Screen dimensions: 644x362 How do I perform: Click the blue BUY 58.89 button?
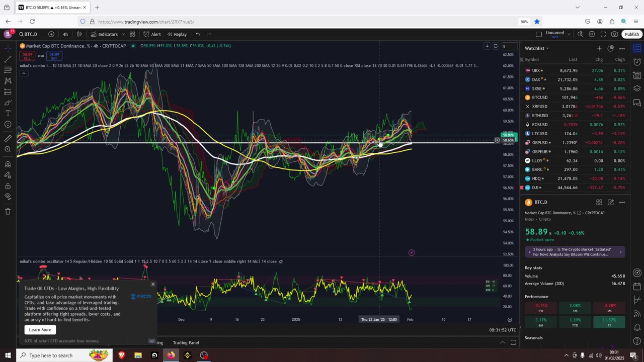[x=54, y=56]
